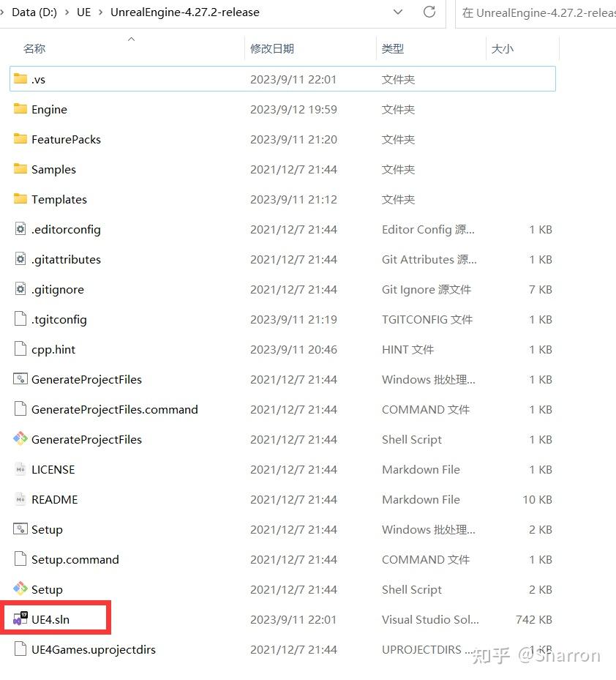Click the Engine folder icon
616x680 pixels.
(x=20, y=108)
